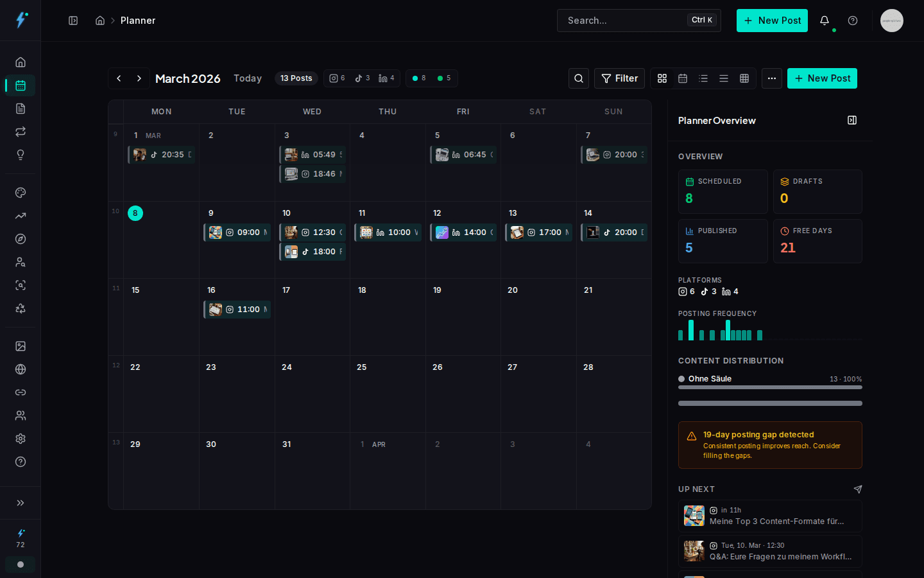Open the media library image icon
Viewport: 924px width, 578px height.
click(x=20, y=346)
